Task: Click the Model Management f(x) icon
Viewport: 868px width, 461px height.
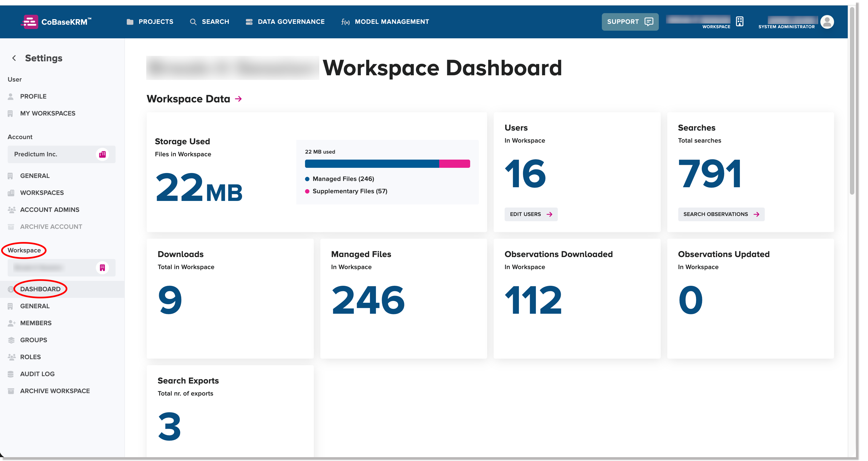Action: click(x=345, y=22)
